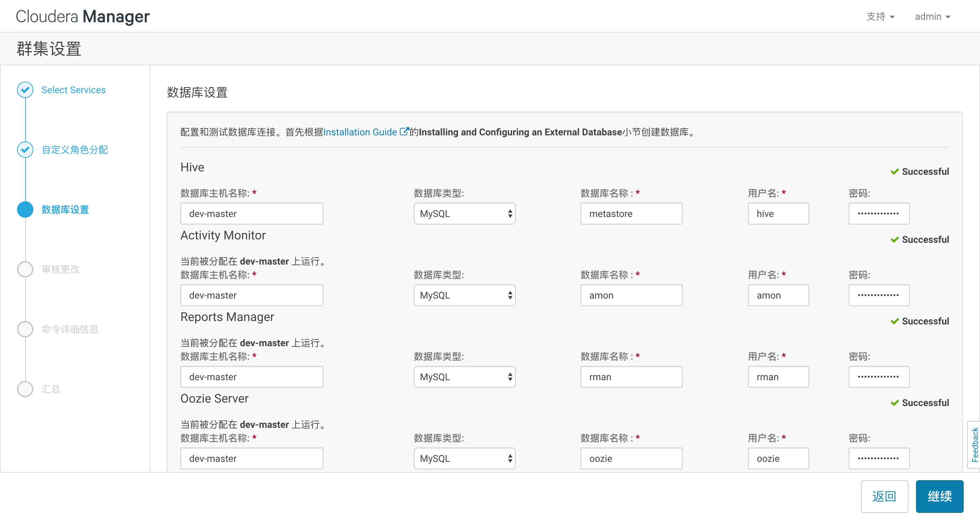Open the Hive database type dropdown
The width and height of the screenshot is (980, 521).
(x=464, y=214)
